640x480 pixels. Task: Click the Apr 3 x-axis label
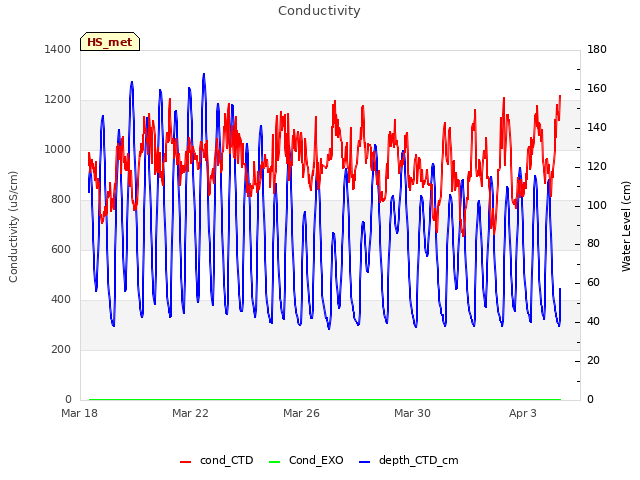[523, 413]
